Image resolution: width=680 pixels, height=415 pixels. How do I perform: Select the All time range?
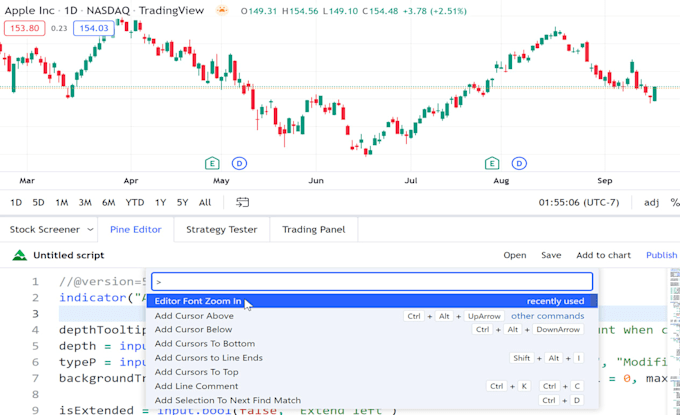point(205,203)
